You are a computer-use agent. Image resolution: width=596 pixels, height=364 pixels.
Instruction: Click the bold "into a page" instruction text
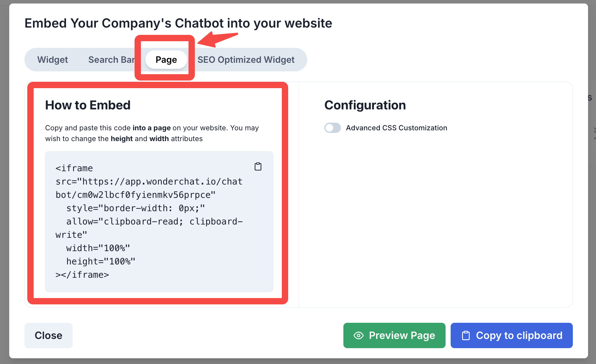click(152, 128)
